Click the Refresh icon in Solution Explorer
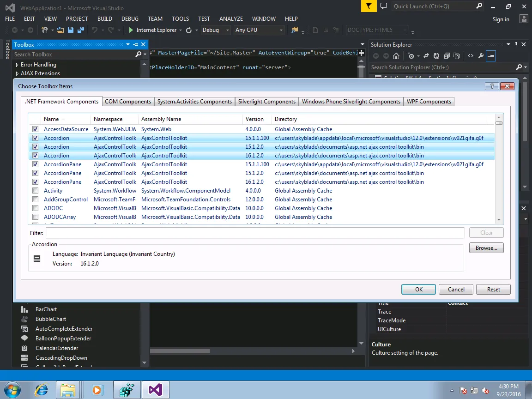Viewport: 532px width, 399px height. pos(436,56)
